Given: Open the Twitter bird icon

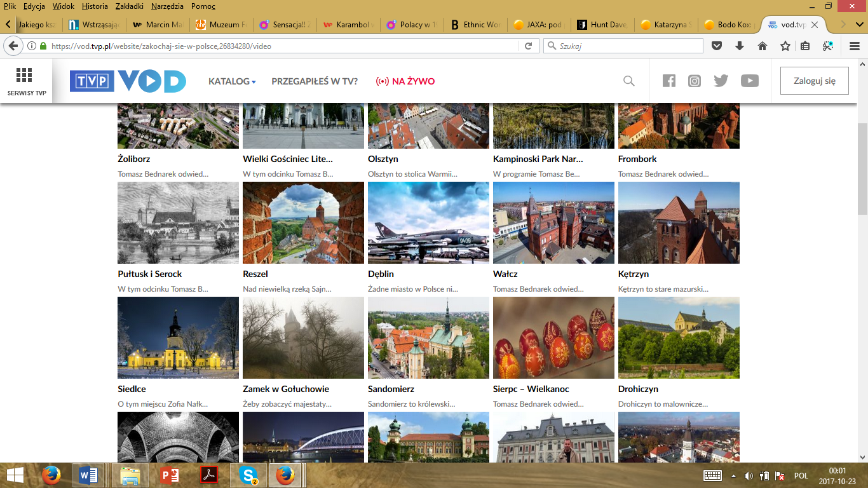Looking at the screenshot, I should 721,81.
